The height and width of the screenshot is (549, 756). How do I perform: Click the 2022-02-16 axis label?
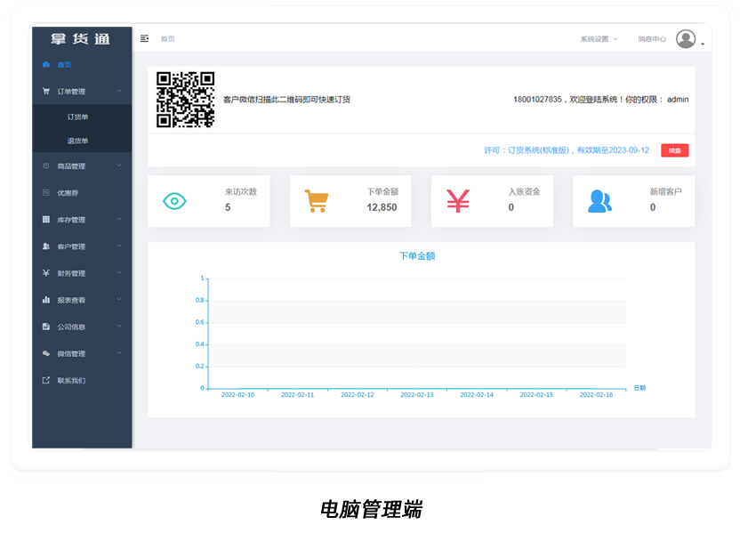coord(597,395)
